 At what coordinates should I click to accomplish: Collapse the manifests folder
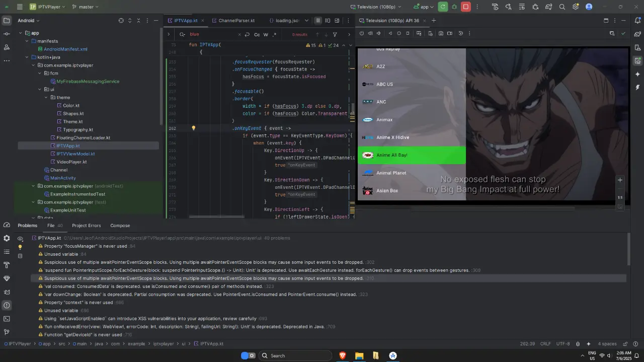27,41
